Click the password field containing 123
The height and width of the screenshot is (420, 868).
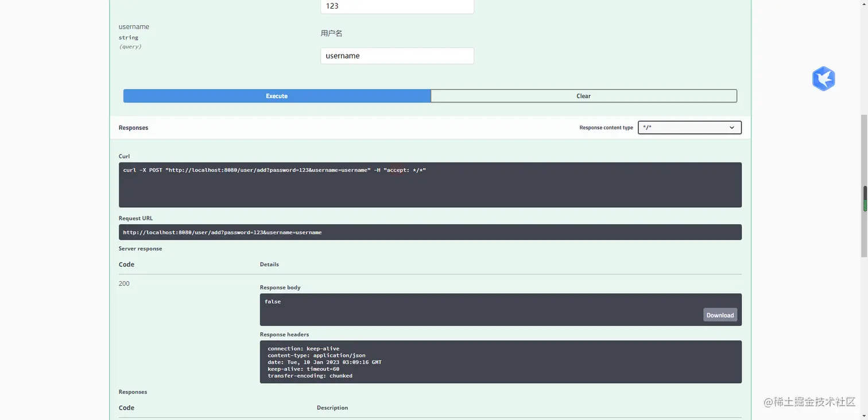[397, 6]
